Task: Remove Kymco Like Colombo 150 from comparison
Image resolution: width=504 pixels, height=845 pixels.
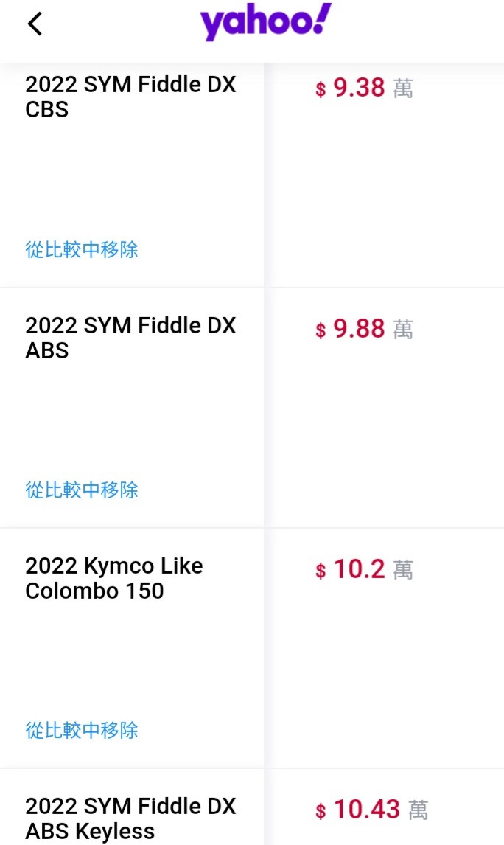Action: pyautogui.click(x=82, y=730)
